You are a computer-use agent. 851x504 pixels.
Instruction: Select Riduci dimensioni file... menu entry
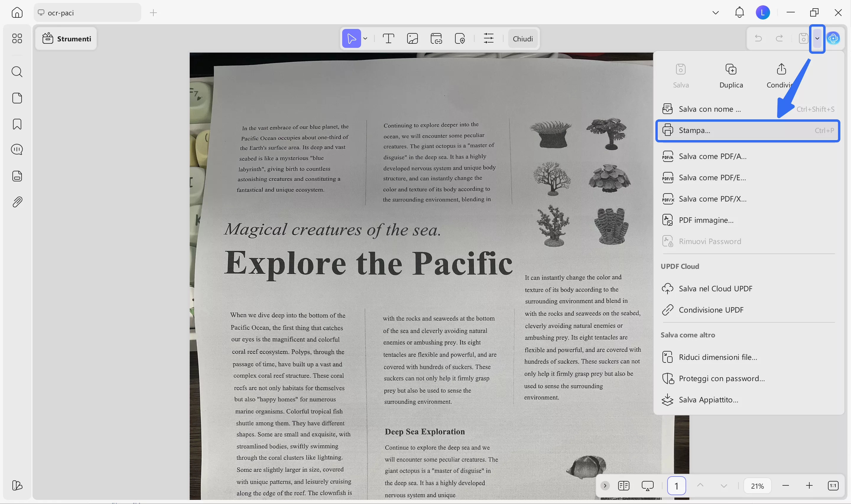coord(717,357)
